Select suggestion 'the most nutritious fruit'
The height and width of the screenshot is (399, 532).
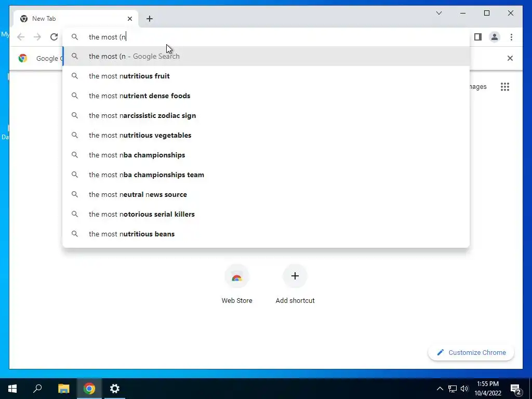[267, 76]
